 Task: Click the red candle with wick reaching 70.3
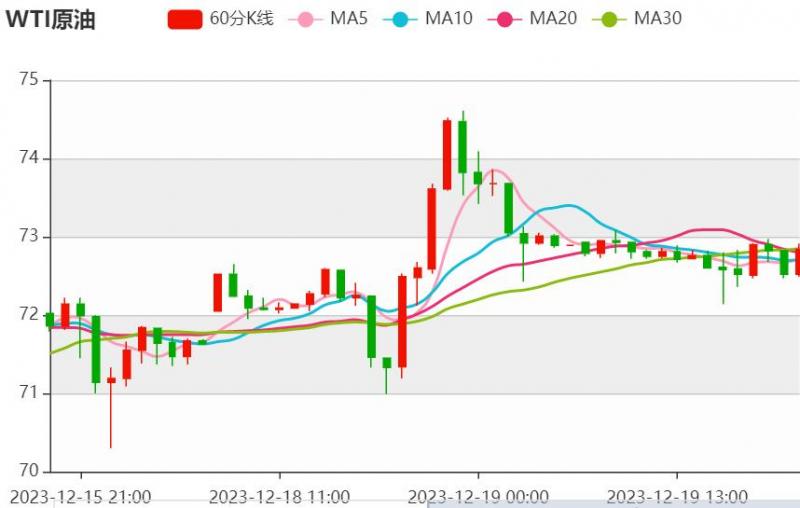tap(111, 407)
